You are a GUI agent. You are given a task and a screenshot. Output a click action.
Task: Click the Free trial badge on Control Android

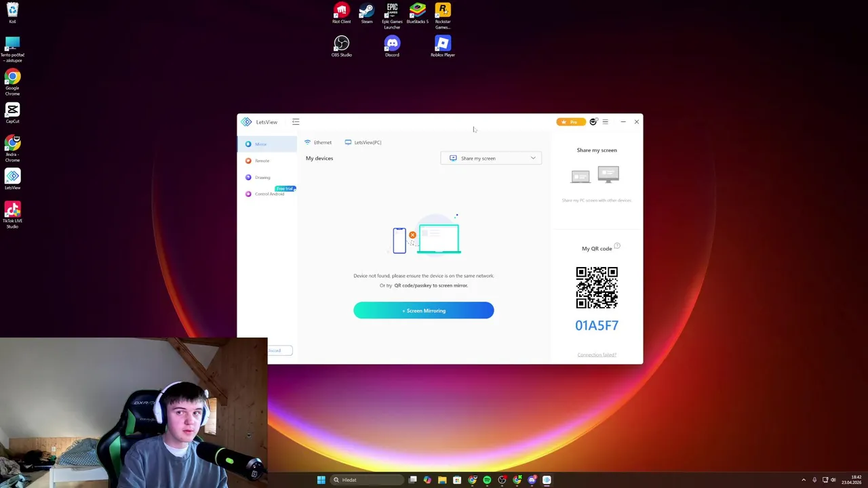point(285,188)
